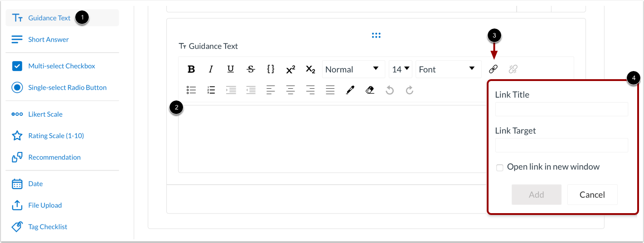
Task: Justify the text alignment
Action: coord(330,90)
